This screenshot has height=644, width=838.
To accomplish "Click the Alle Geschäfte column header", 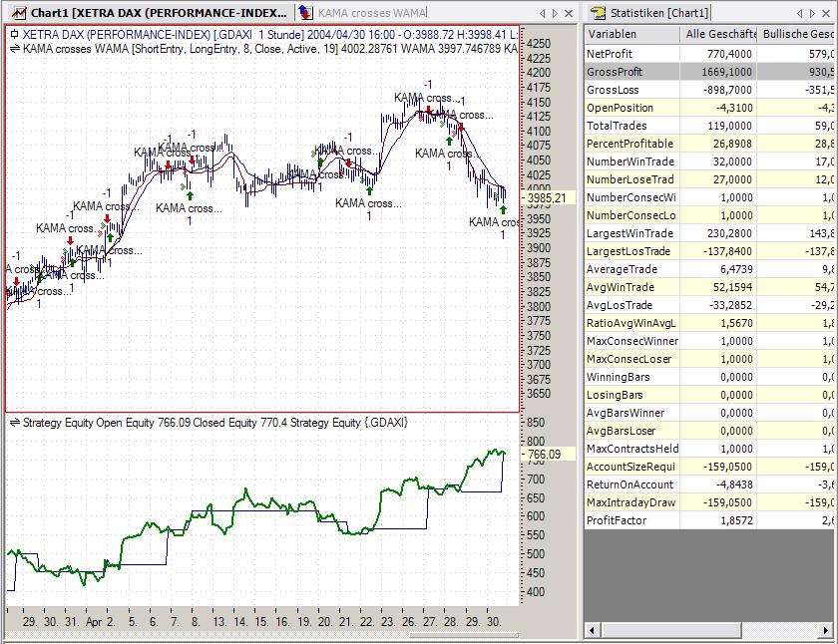I will tap(718, 35).
